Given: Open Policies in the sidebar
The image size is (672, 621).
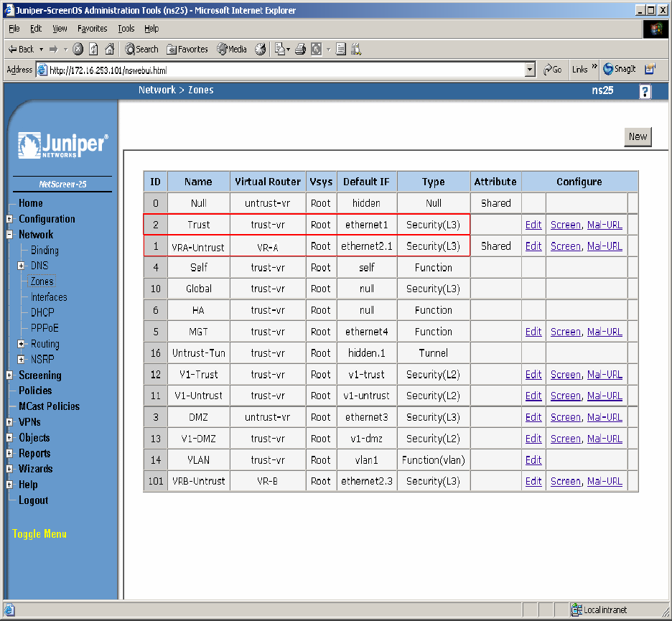Looking at the screenshot, I should 35,391.
